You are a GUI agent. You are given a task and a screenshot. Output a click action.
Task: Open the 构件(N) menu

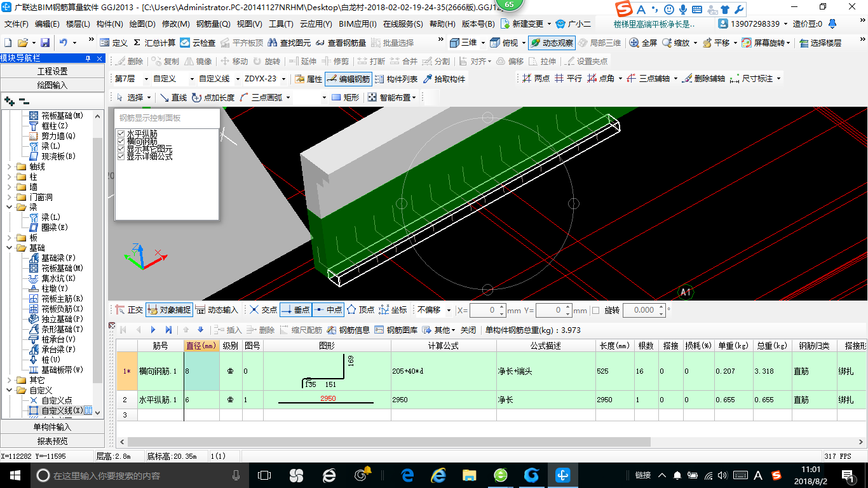point(109,24)
